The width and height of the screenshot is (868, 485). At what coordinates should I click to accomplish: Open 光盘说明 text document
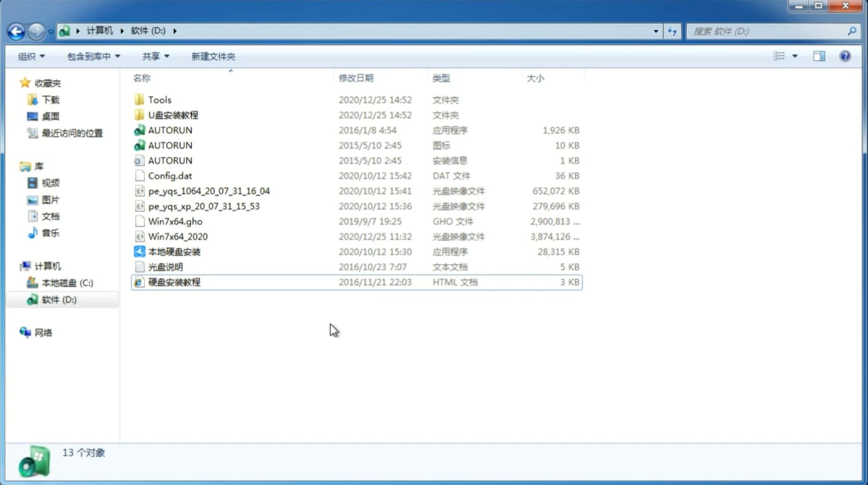(x=165, y=267)
